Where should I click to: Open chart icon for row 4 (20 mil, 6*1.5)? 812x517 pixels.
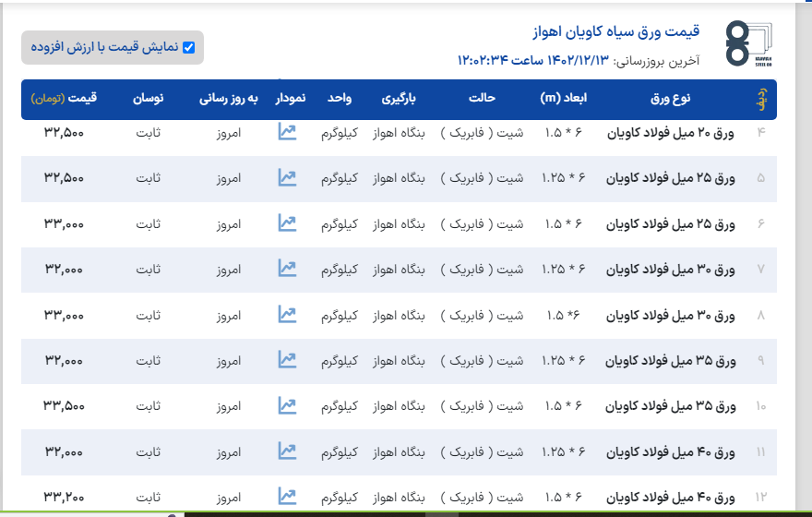click(x=286, y=132)
